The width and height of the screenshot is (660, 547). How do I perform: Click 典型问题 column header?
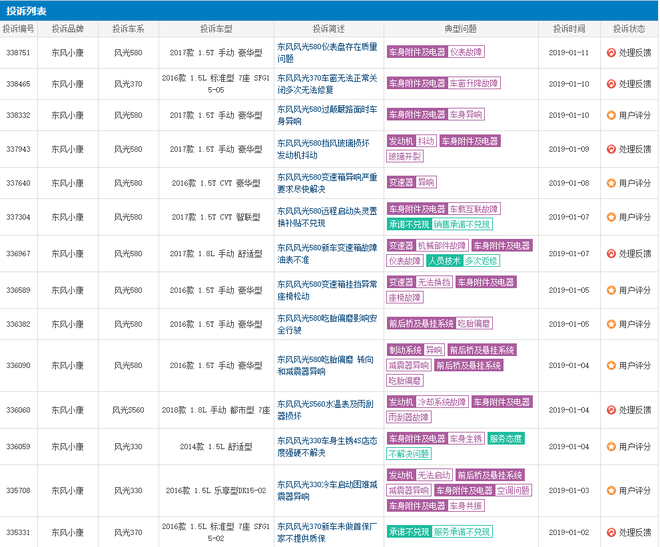460,29
